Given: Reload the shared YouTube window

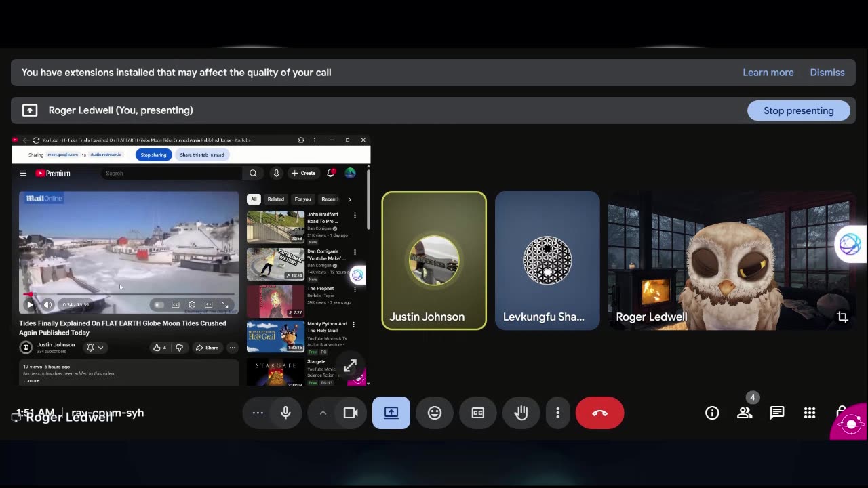Looking at the screenshot, I should click(x=36, y=140).
